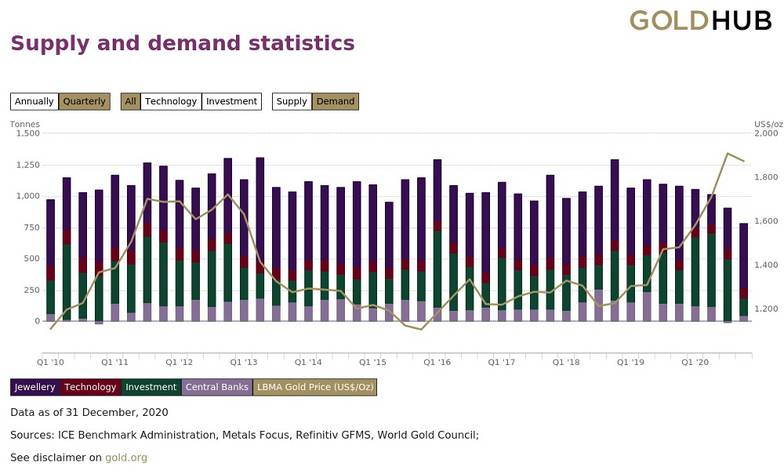Switch to Annually view
784x474 pixels.
[x=34, y=101]
